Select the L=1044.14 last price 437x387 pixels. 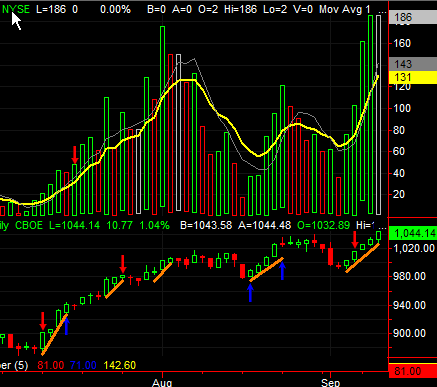pyautogui.click(x=74, y=225)
